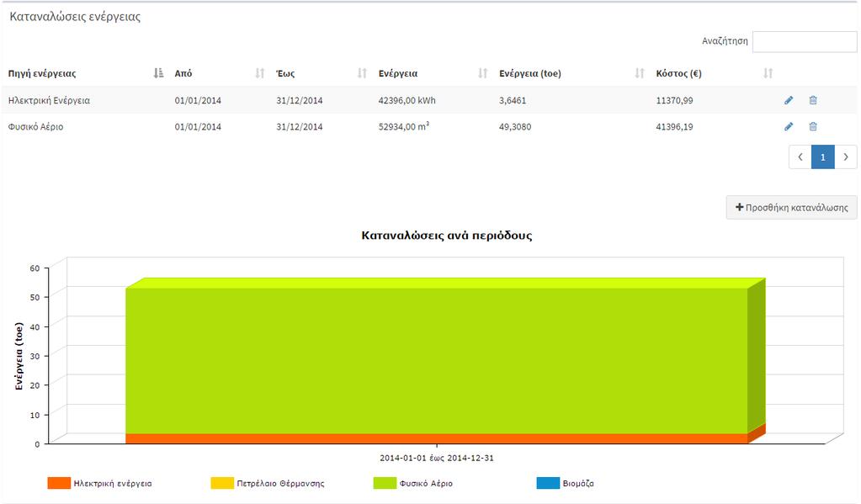Image resolution: width=861 pixels, height=504 pixels.
Task: Click the 52934,00 m³ energy value
Action: [404, 127]
